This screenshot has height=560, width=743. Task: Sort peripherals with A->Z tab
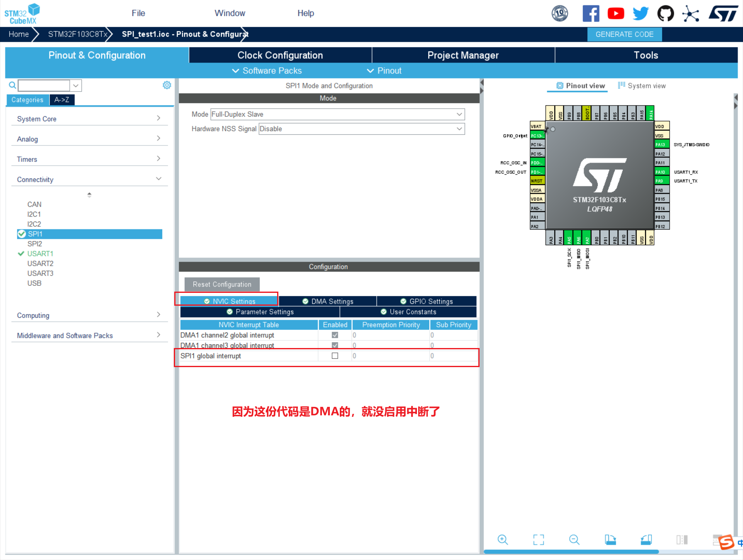pos(62,100)
